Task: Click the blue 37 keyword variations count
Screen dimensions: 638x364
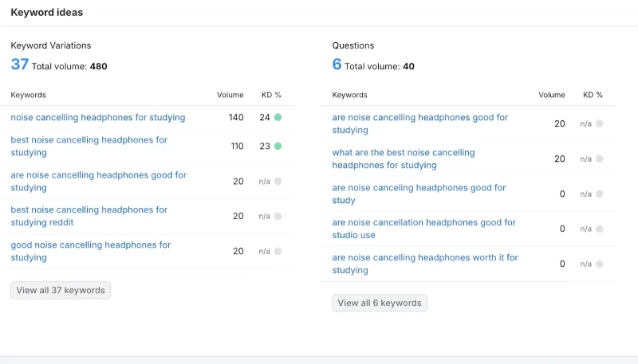Action: 19,65
